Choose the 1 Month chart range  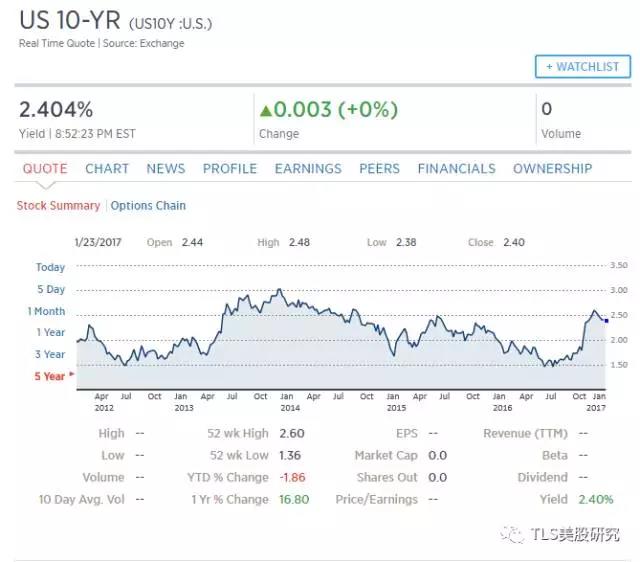(x=46, y=311)
